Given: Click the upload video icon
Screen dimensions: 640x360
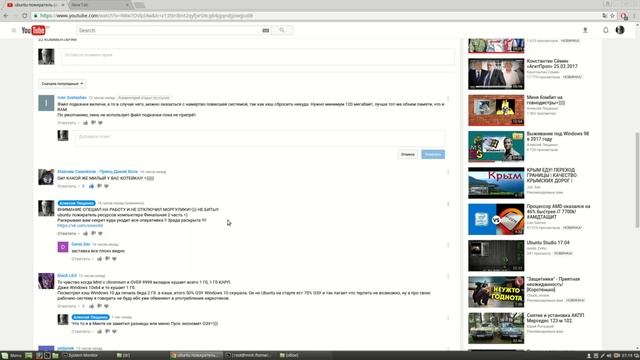Looking at the screenshot, I should pos(585,30).
